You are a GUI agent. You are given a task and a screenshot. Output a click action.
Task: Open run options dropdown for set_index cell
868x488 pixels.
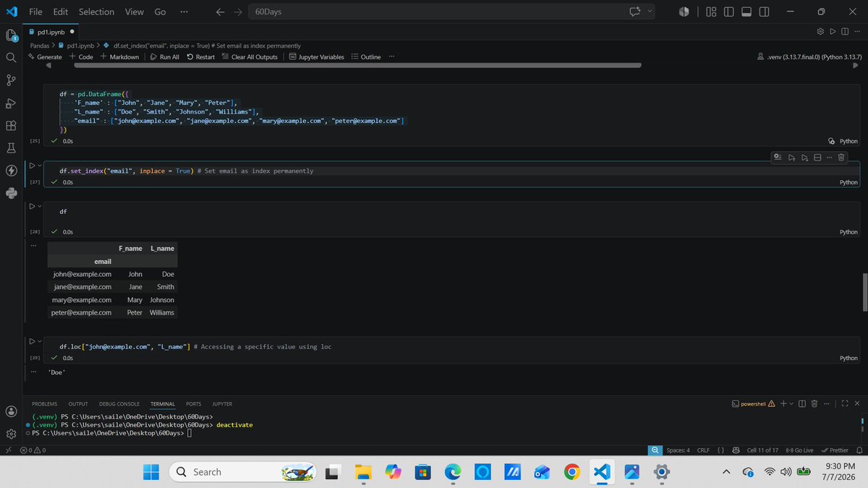40,166
